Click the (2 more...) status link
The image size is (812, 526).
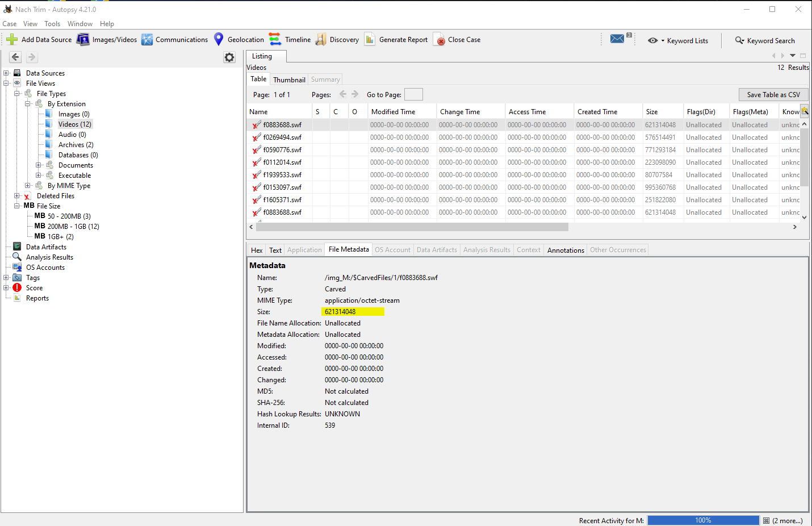pyautogui.click(x=788, y=520)
